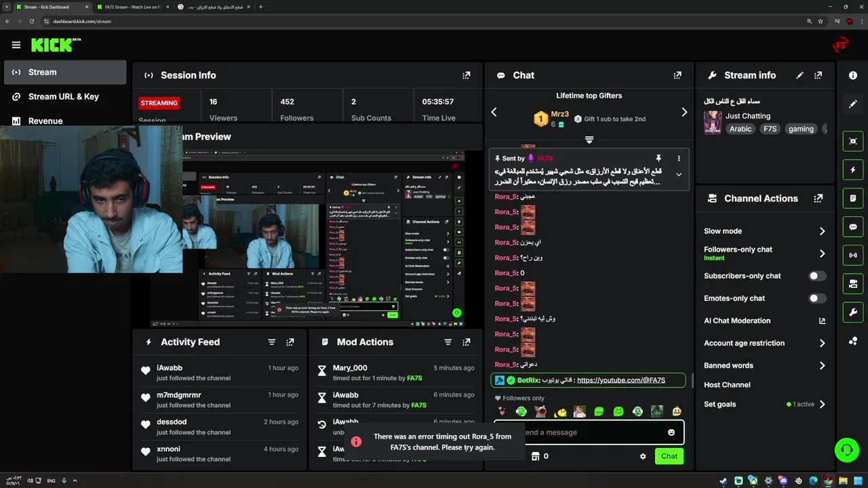Screen dimensions: 868x488
Task: Open AI Chat Moderation external link
Action: coord(822,321)
